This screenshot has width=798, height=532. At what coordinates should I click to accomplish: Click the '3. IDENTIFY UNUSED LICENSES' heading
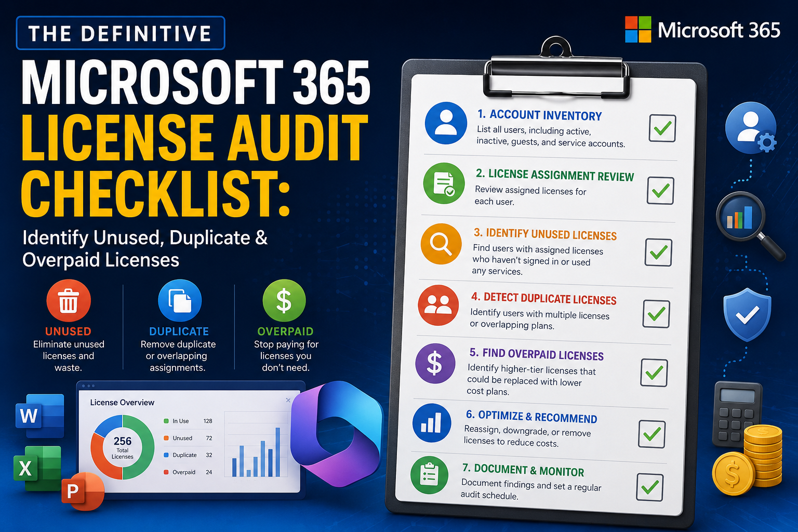coord(545,234)
